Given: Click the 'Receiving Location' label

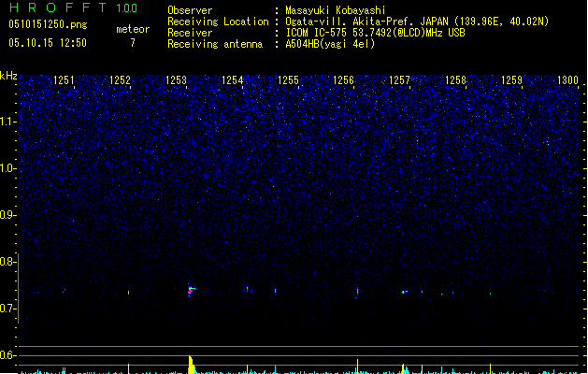Looking at the screenshot, I should (x=218, y=22).
